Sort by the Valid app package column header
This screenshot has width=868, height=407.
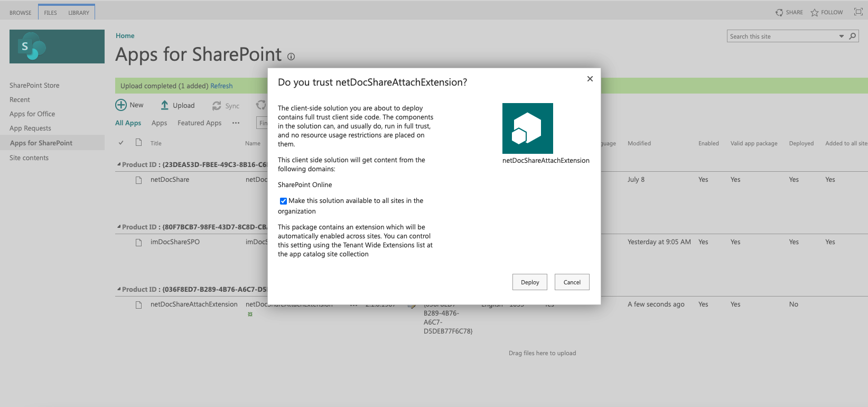click(754, 143)
